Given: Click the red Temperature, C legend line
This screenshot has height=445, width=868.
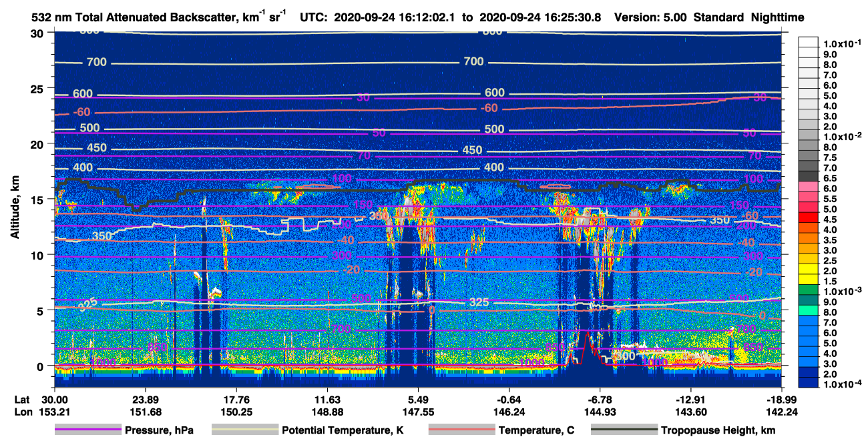Looking at the screenshot, I should pyautogui.click(x=461, y=430).
